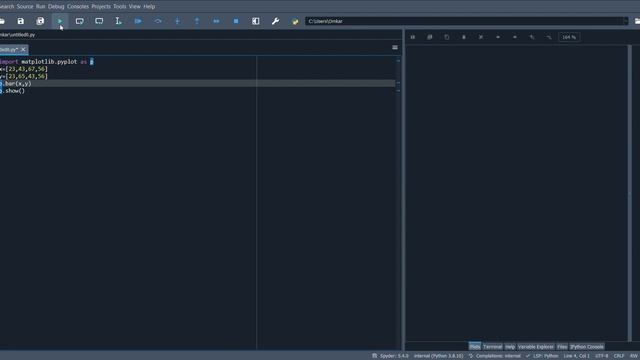640x360 pixels.
Task: Switch to the Help pane tab
Action: (510, 347)
